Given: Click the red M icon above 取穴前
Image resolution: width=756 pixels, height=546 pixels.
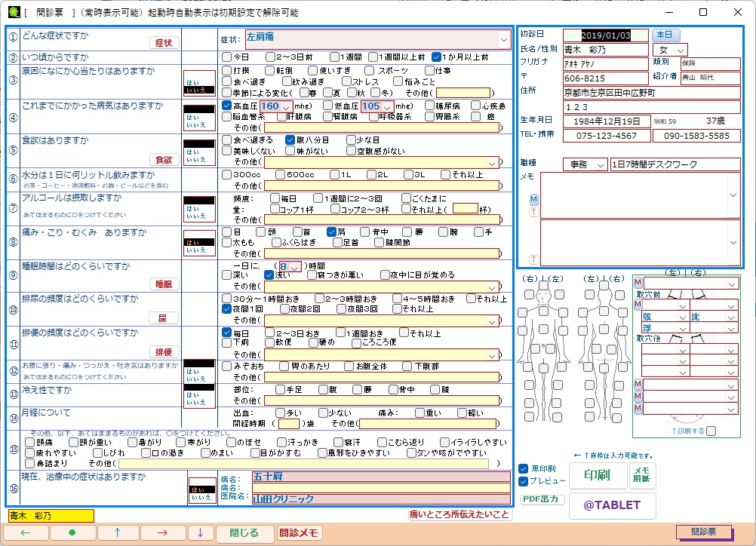Looking at the screenshot, I should [x=638, y=282].
